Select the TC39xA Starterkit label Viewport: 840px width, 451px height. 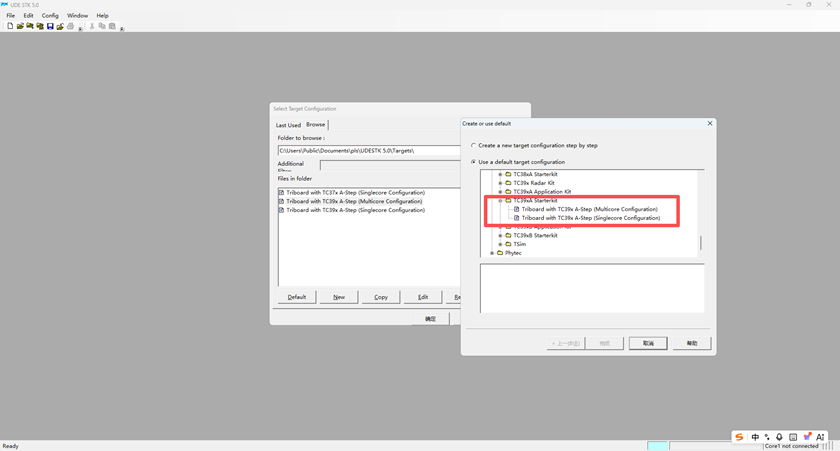tap(535, 200)
